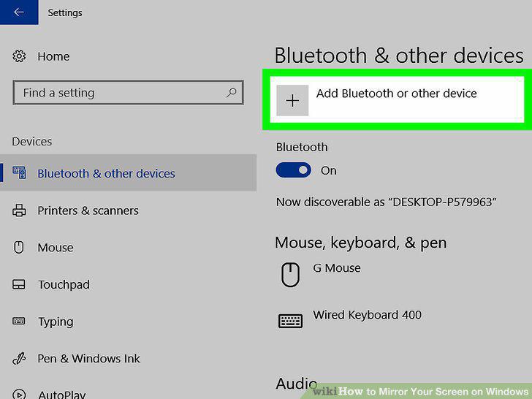The height and width of the screenshot is (399, 532).
Task: Click the Home gear icon
Action: tap(19, 56)
